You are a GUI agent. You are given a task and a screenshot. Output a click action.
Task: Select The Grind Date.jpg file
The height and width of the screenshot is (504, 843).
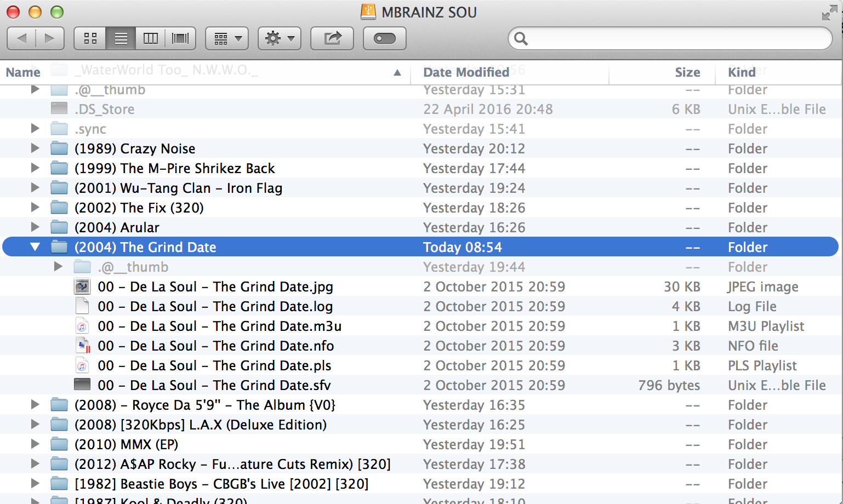point(215,287)
